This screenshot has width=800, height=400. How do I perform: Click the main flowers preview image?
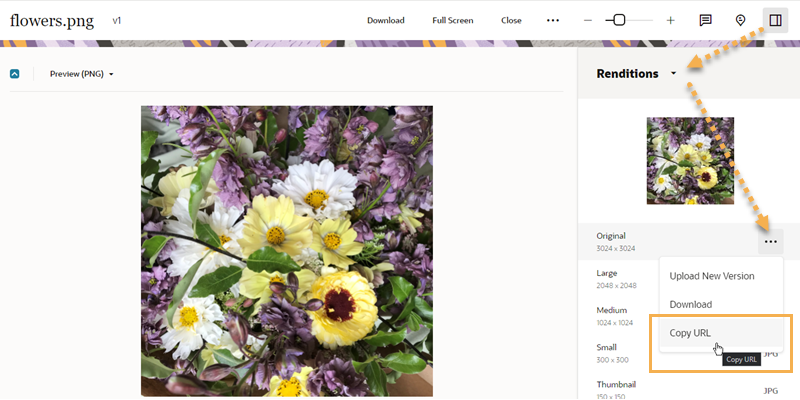point(287,251)
